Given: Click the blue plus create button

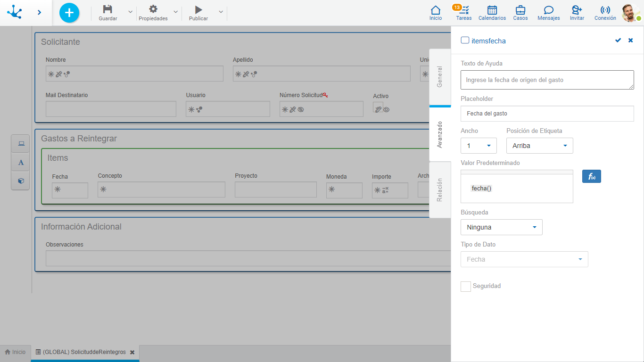Looking at the screenshot, I should point(69,13).
